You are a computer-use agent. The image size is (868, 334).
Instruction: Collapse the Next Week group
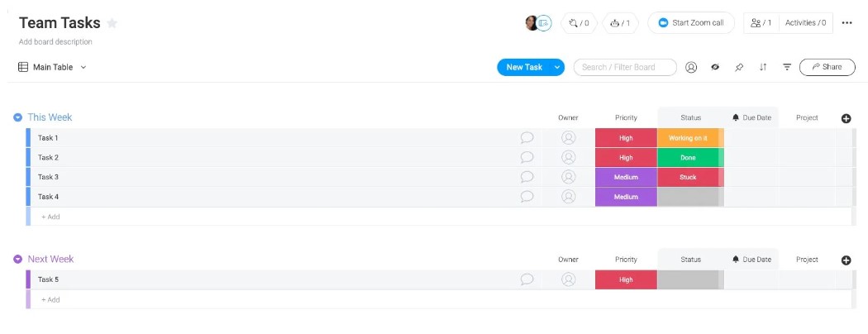click(17, 260)
